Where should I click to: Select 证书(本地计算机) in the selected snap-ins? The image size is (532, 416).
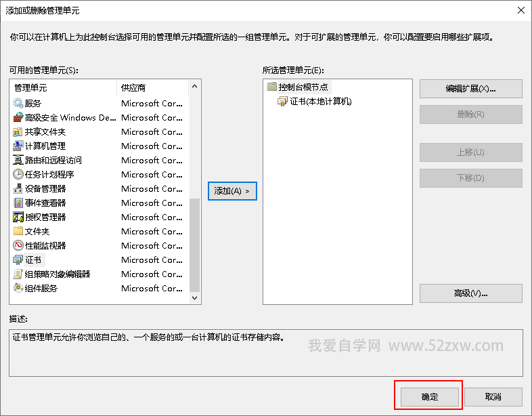tap(320, 102)
